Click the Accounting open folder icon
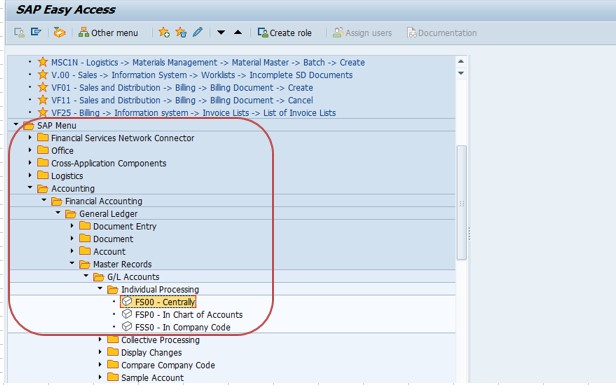616x385 pixels. click(43, 189)
